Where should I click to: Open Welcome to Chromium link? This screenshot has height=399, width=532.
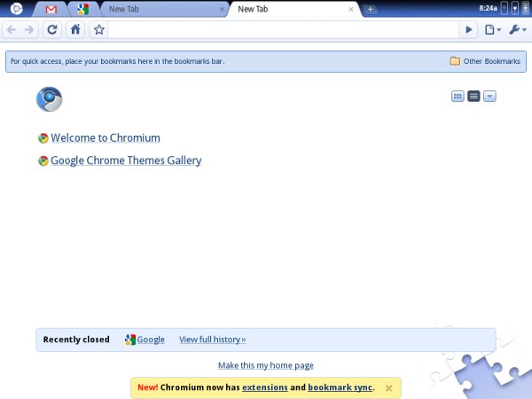[106, 138]
